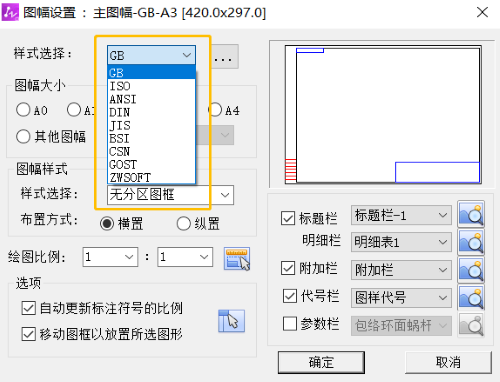Image resolution: width=500 pixels, height=382 pixels.
Task: Select DIN in the standard list
Action: 151,112
